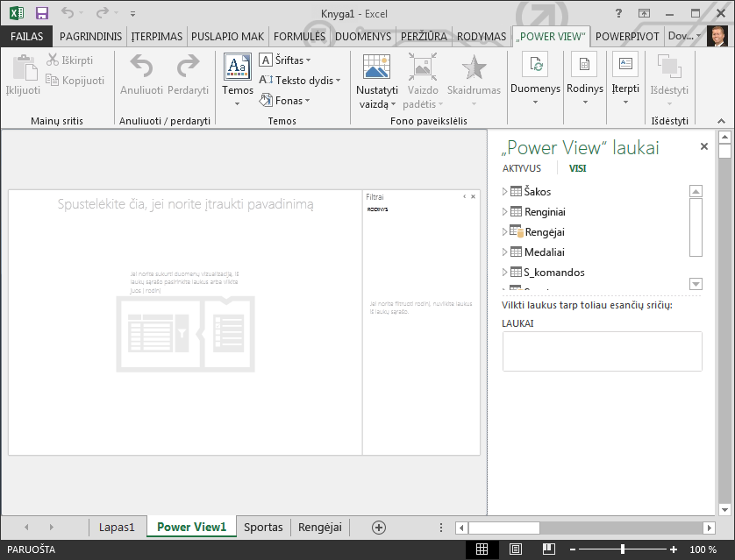The width and height of the screenshot is (735, 560).
Task: Close the Filtrai filters area
Action: (x=473, y=196)
